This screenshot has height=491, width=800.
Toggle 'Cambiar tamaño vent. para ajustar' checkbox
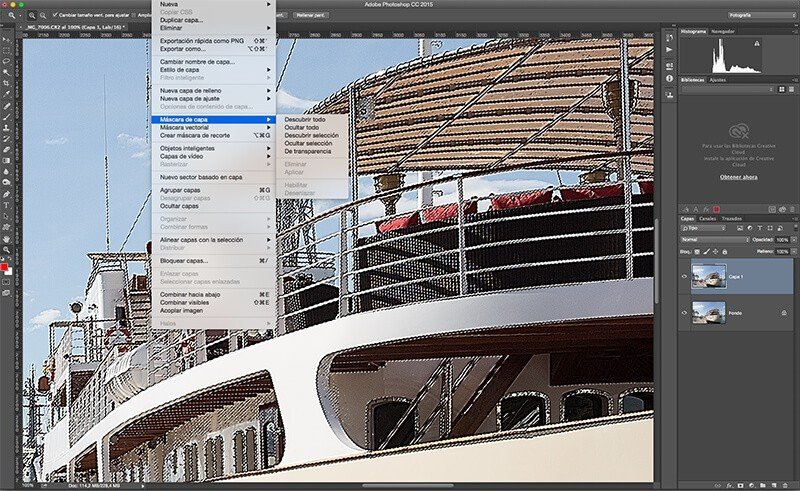(x=55, y=15)
